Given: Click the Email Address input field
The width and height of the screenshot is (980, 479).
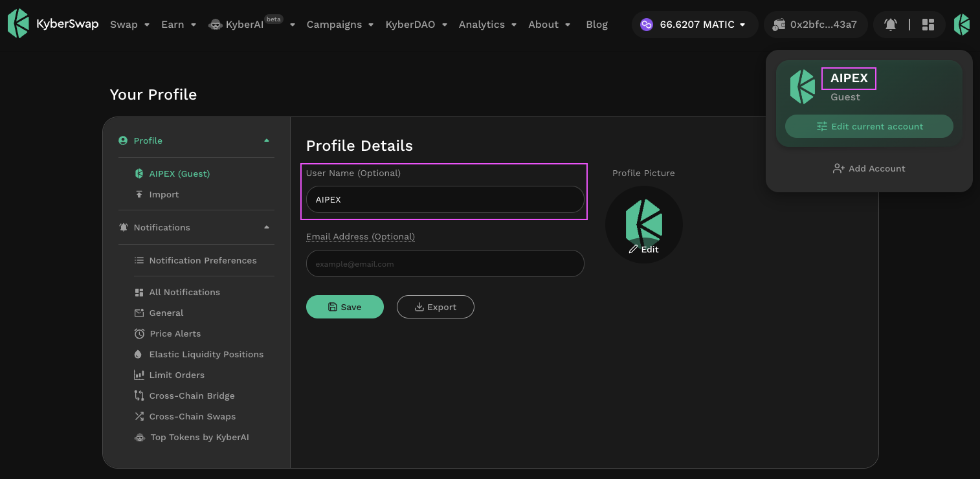Looking at the screenshot, I should point(445,263).
